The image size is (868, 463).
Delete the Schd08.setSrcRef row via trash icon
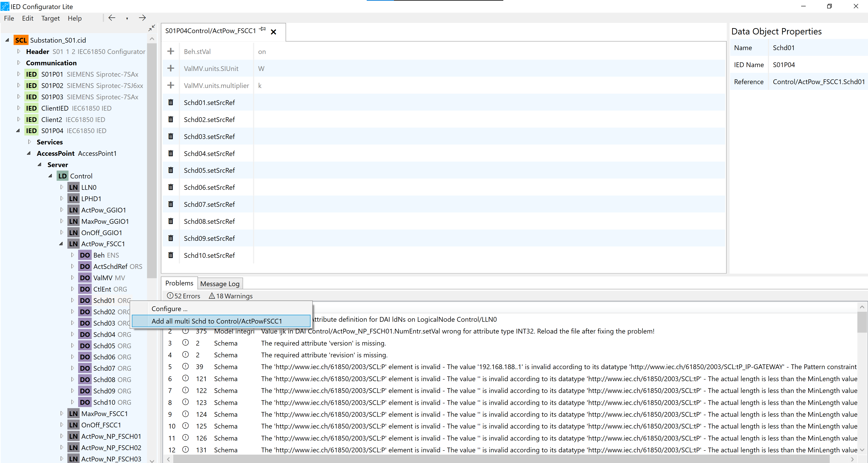click(171, 221)
